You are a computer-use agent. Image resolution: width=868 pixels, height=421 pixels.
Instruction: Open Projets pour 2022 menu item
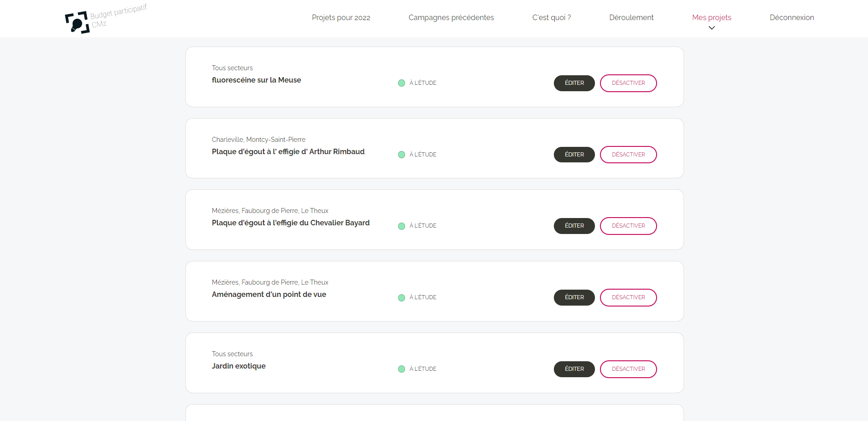pyautogui.click(x=341, y=17)
